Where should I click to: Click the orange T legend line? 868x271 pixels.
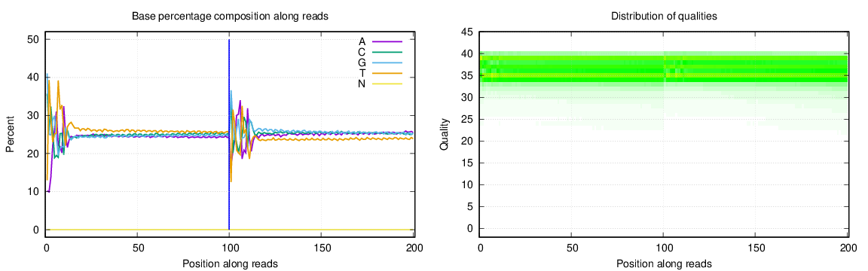point(387,73)
